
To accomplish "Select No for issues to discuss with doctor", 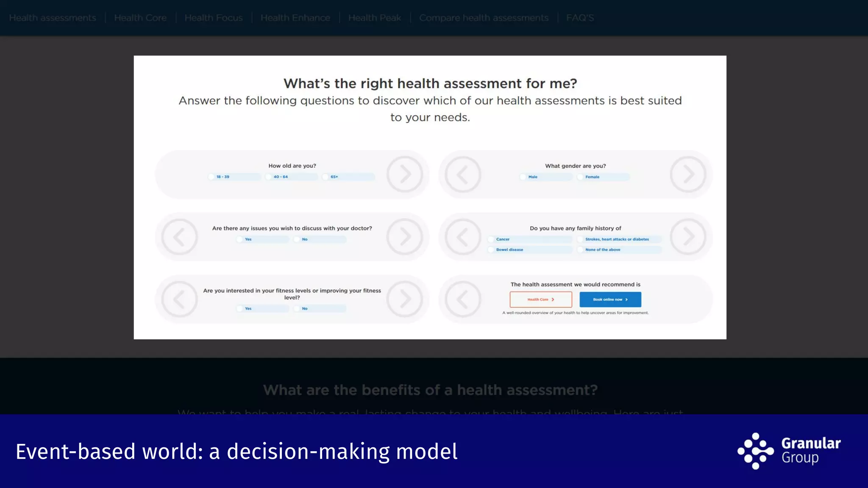I will pos(320,239).
